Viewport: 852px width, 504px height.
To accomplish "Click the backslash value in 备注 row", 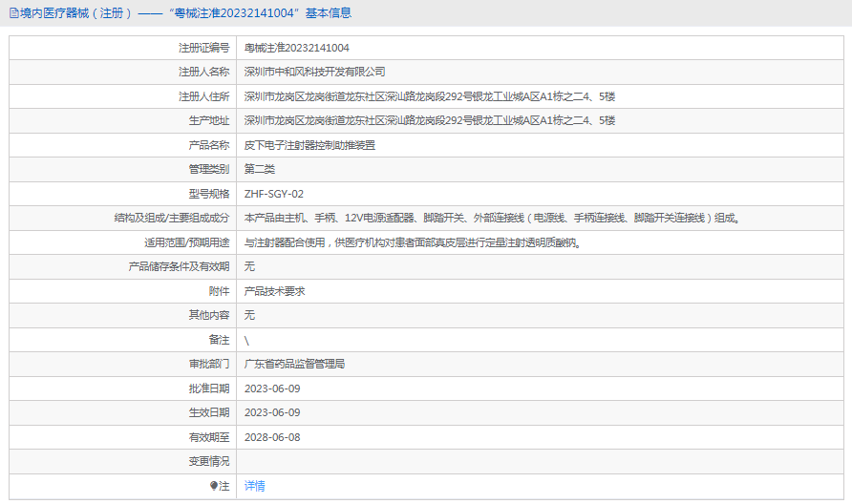I will point(246,341).
